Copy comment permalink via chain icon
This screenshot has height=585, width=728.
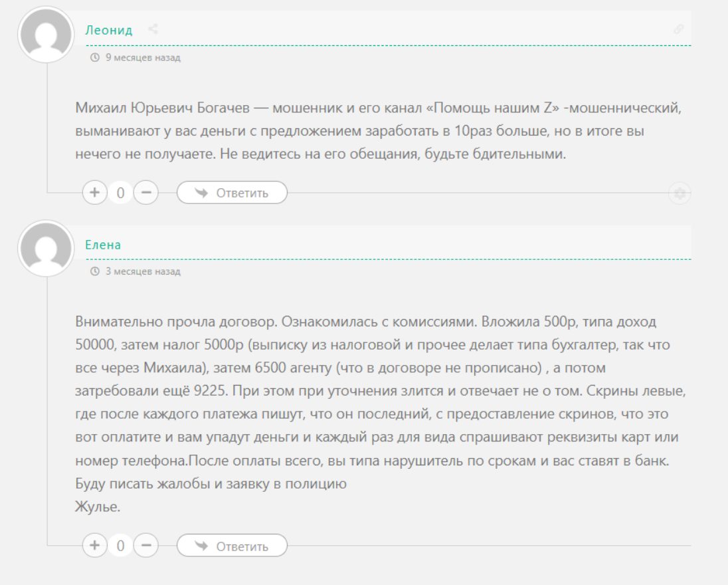click(678, 29)
